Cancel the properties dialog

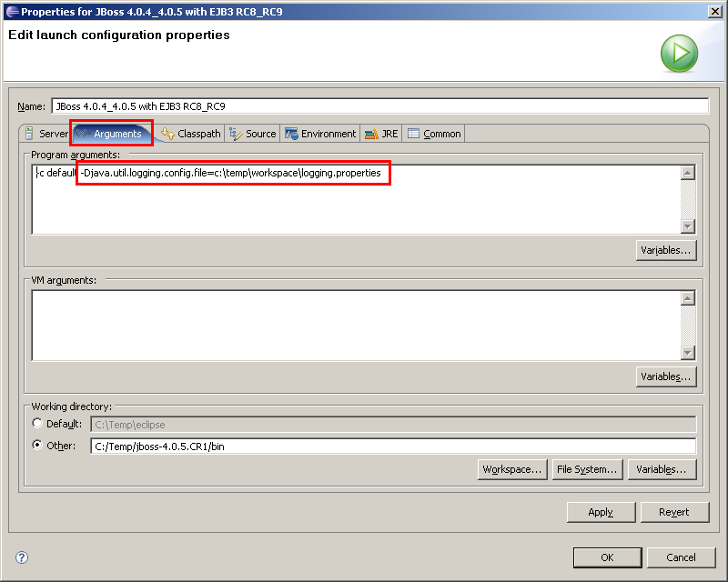click(x=681, y=557)
